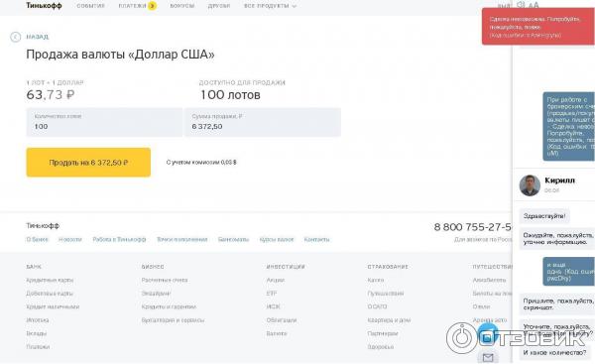Open the О банке footer link

pos(38,239)
